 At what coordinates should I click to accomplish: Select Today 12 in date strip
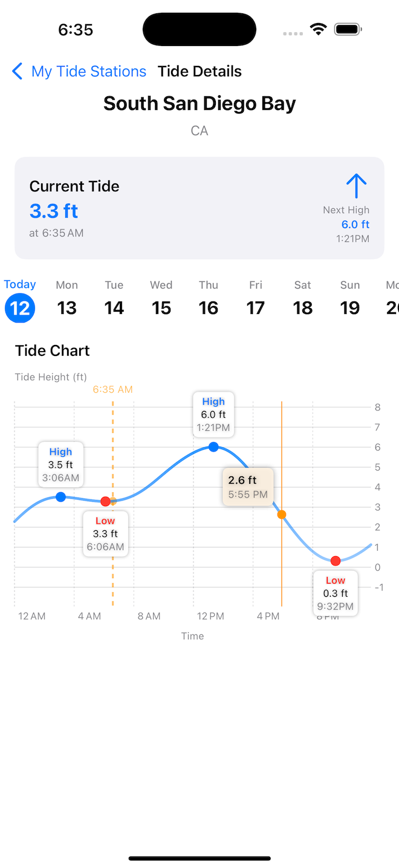coord(20,301)
